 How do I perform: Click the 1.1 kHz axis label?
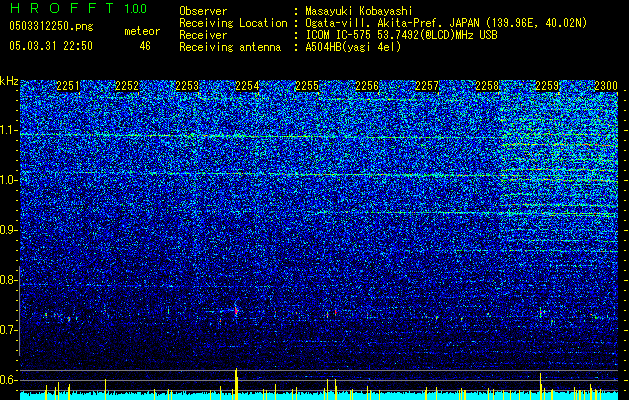pyautogui.click(x=8, y=131)
